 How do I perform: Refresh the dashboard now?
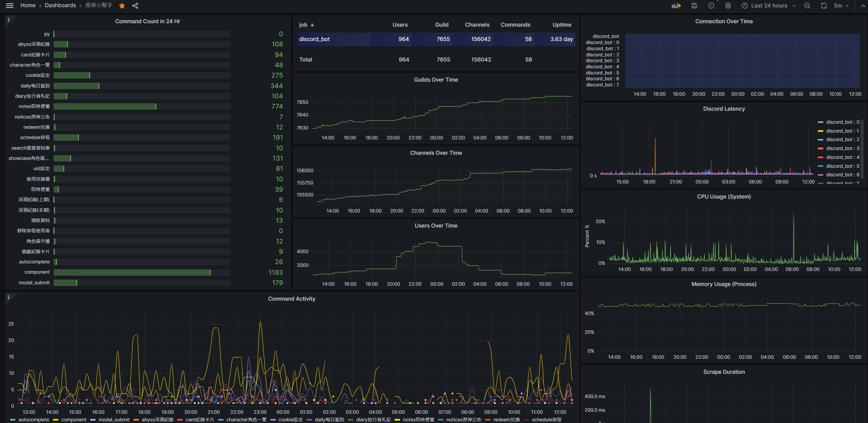[x=824, y=6]
